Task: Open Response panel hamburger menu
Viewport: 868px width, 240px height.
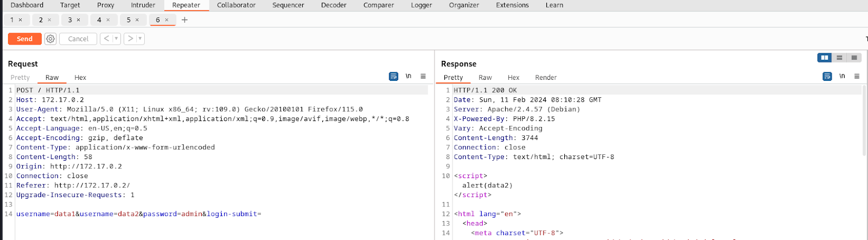Action: [x=857, y=77]
